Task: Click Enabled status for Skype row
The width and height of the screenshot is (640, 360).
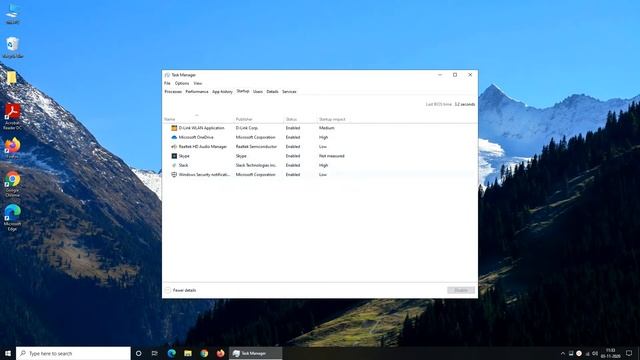Action: tap(293, 156)
